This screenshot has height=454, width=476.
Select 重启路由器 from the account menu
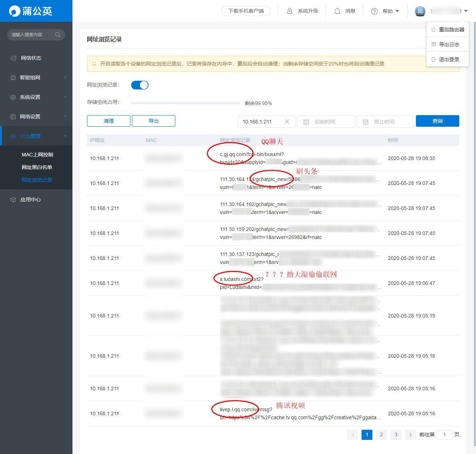point(451,30)
